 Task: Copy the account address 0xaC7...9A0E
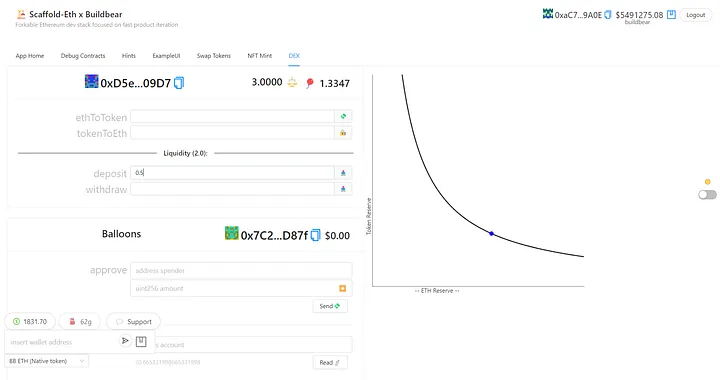point(608,15)
